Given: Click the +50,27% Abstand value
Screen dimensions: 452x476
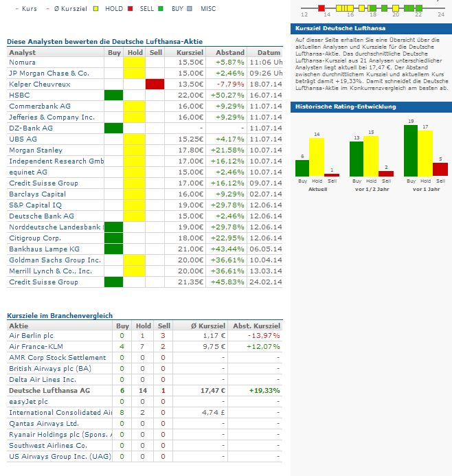Looking at the screenshot, I should click(x=227, y=95).
